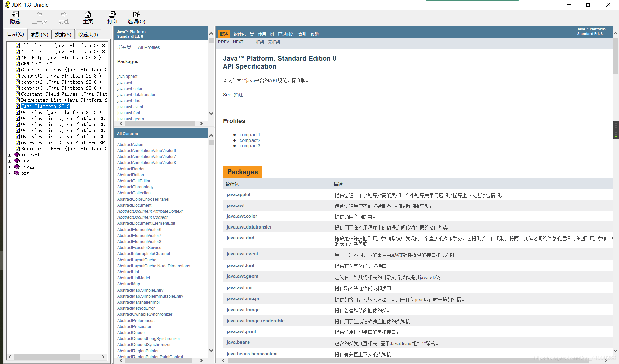Click up arrow of All Classes scrollbar
Screen dimensions: 619x364
point(211,135)
